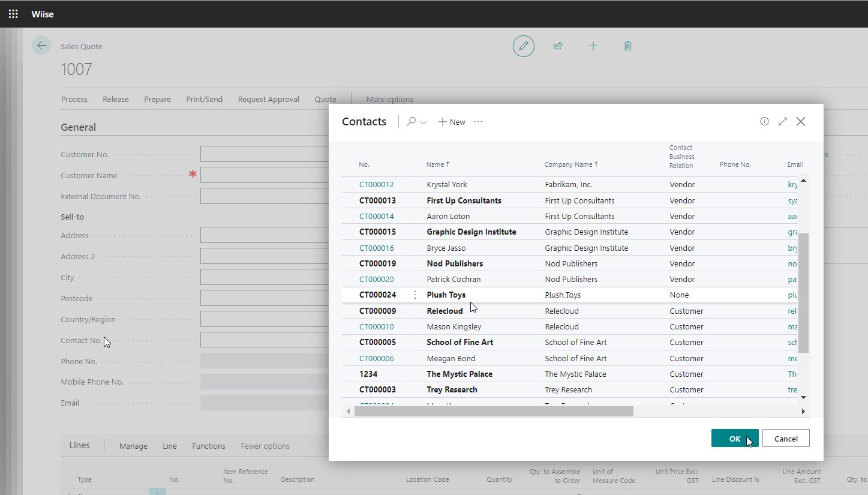
Task: Click Meagan Bond in the contacts list
Action: click(451, 358)
